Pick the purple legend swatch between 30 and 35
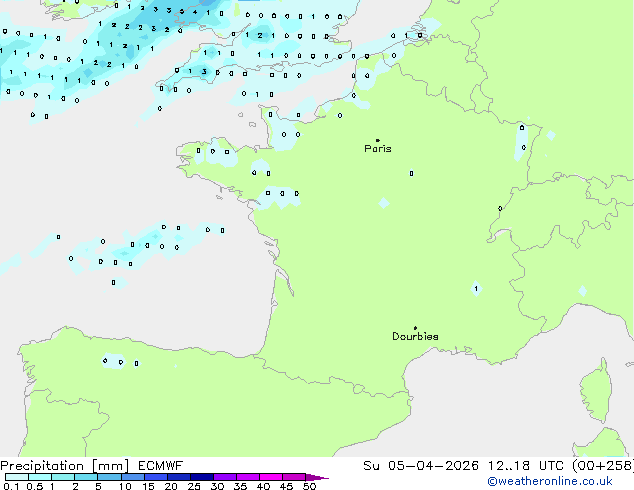 tap(225, 477)
